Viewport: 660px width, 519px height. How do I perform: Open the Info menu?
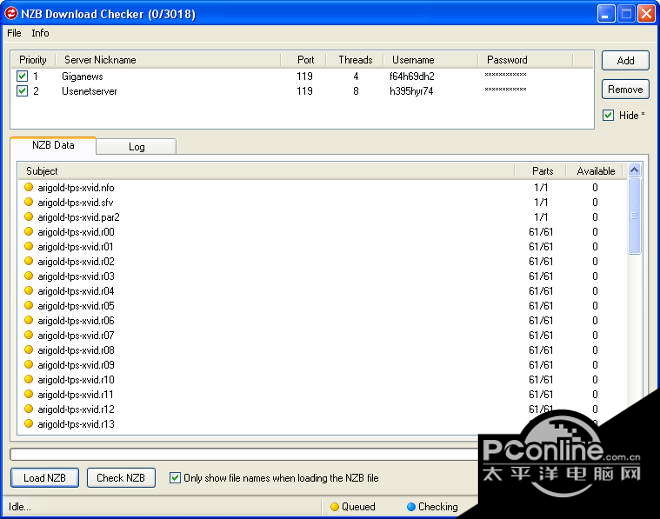point(40,33)
